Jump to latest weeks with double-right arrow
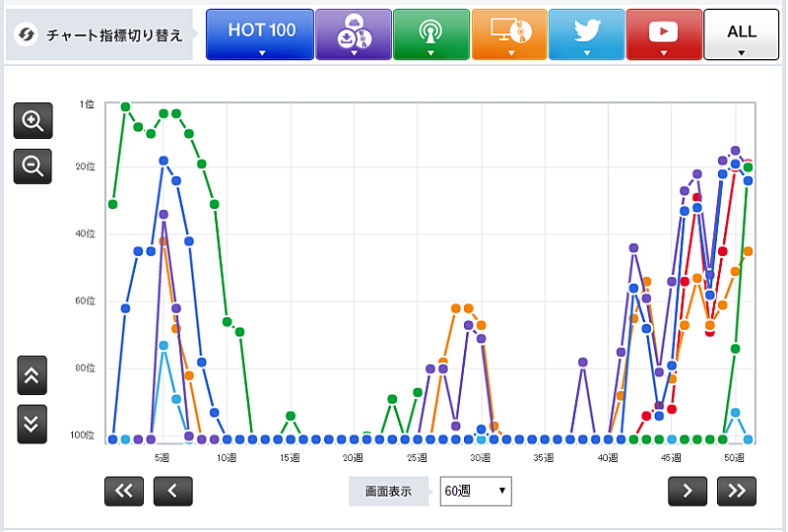Image resolution: width=788 pixels, height=532 pixels. click(737, 490)
